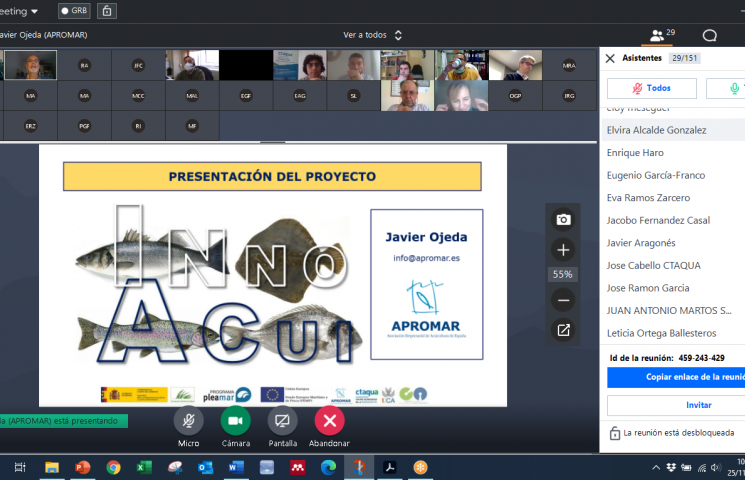The width and height of the screenshot is (745, 480).
Task: Select the PGF participant tile
Action: click(x=85, y=126)
